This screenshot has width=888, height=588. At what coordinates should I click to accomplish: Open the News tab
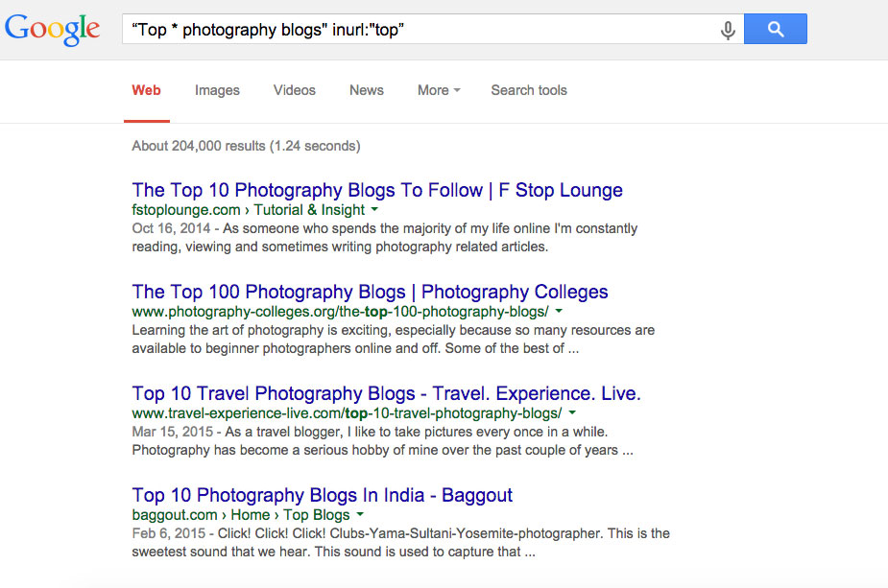click(366, 90)
